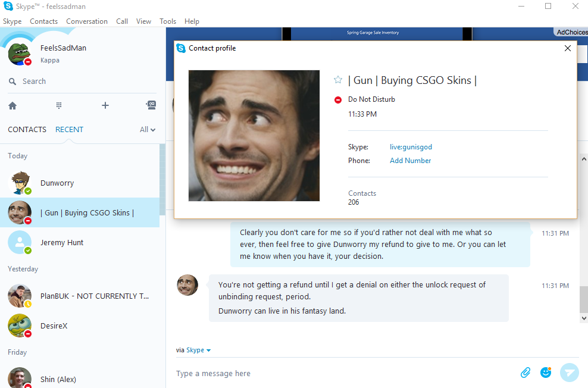Screen dimensions: 588x388
Task: Click Dunworry's avatar in recent list
Action: tap(20, 183)
